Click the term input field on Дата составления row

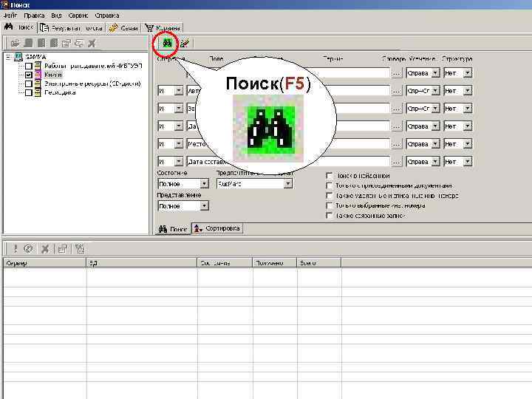tap(355, 162)
